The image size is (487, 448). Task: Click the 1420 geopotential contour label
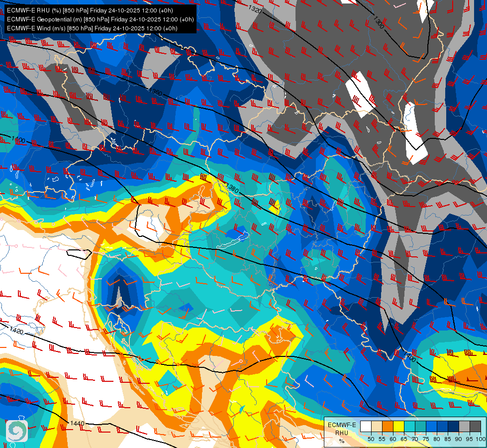tap(16, 330)
